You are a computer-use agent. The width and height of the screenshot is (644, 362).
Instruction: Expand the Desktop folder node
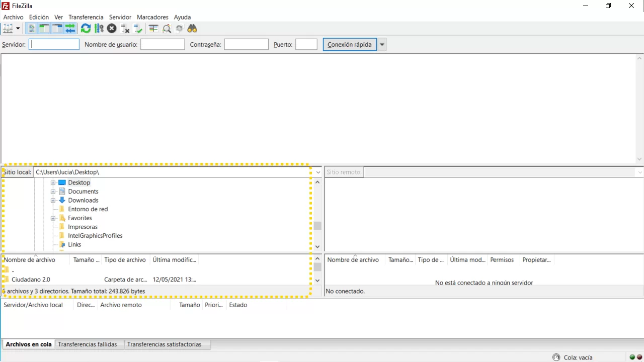(53, 183)
